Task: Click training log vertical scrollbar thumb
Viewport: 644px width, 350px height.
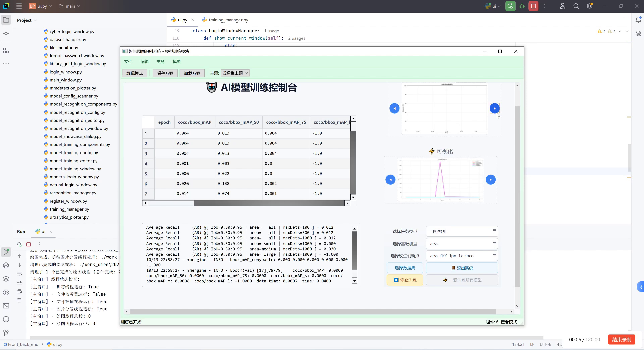Action: tap(354, 274)
